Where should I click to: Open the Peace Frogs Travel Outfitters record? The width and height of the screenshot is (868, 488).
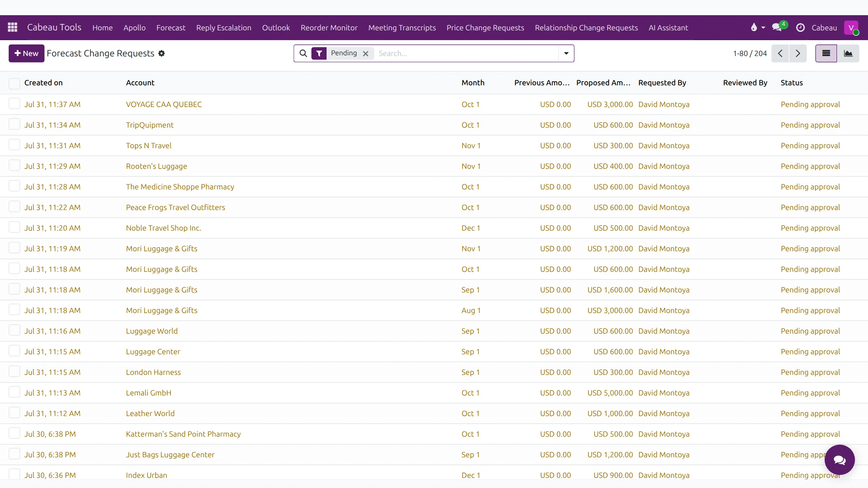pyautogui.click(x=175, y=207)
